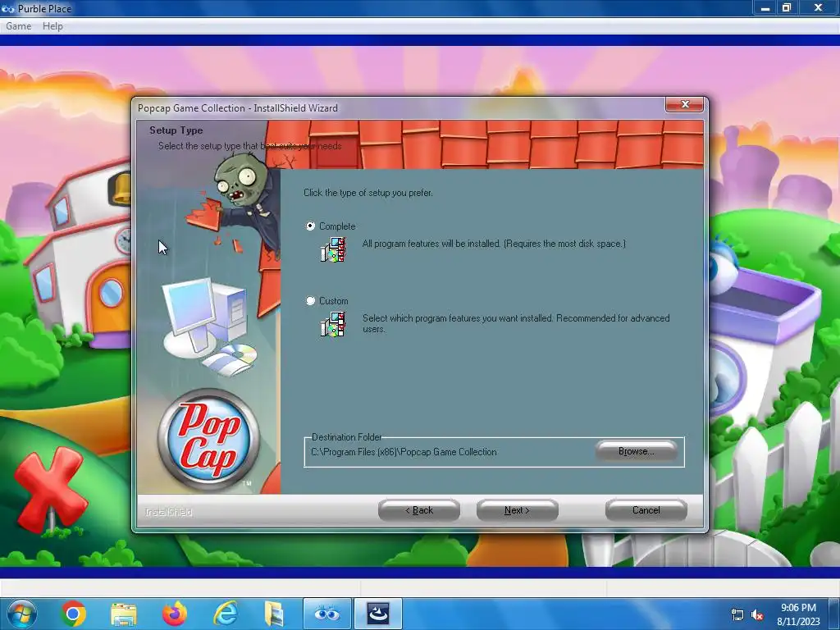The width and height of the screenshot is (840, 630).
Task: Click 'Click the type of setup you prefer.' text
Action: [x=368, y=193]
